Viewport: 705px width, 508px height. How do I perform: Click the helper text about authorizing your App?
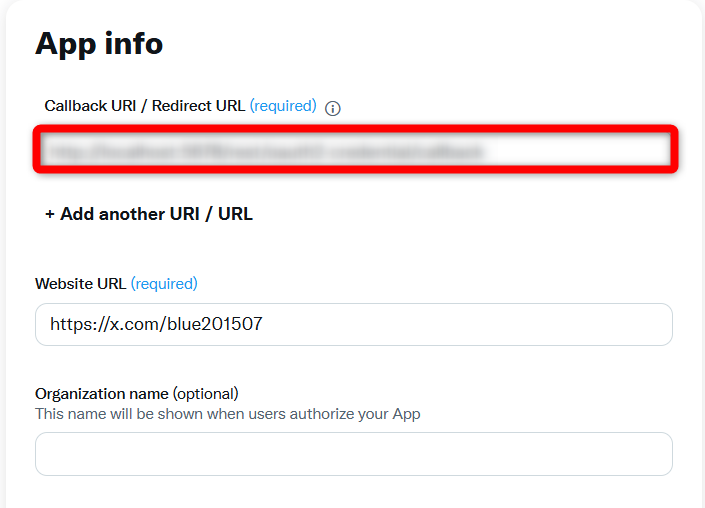(x=228, y=414)
